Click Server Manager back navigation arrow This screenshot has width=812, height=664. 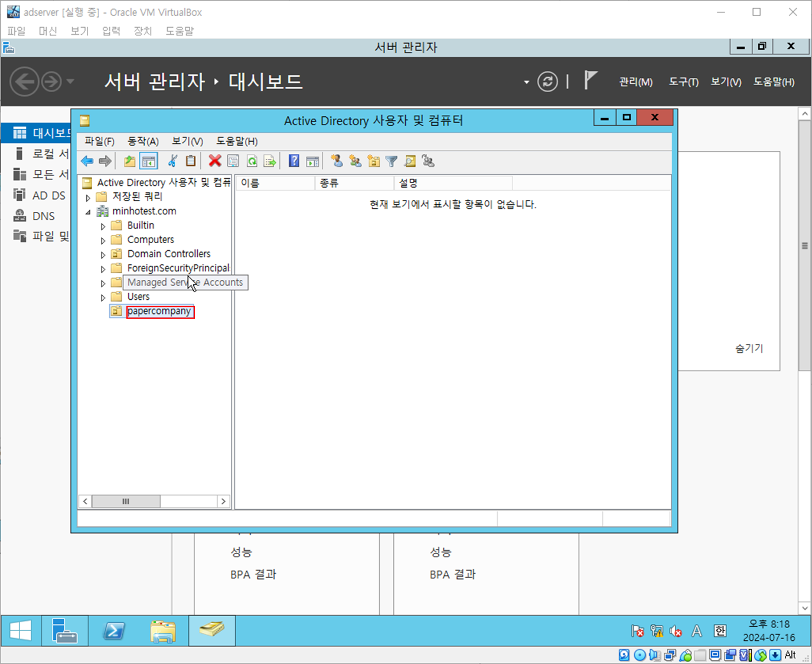[x=24, y=81]
